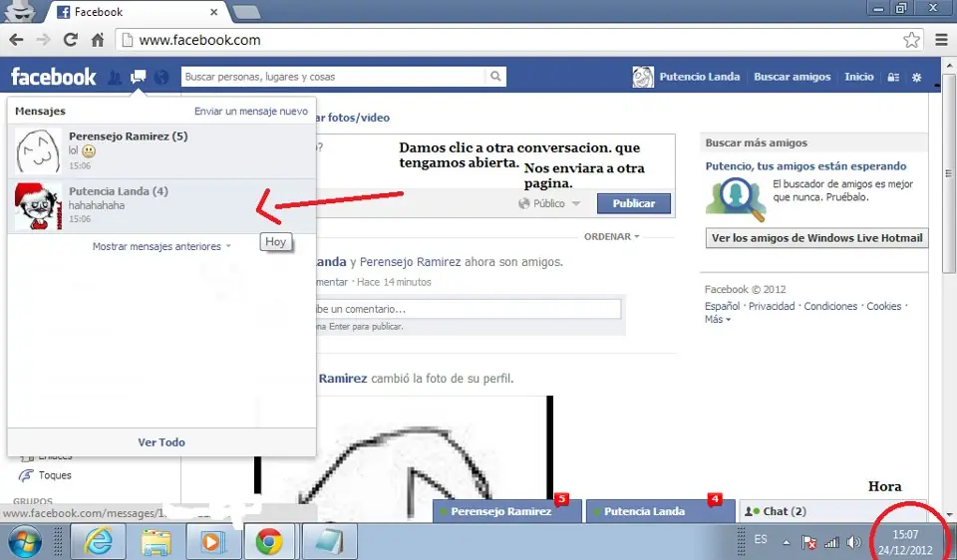Click the Español footer link
The width and height of the screenshot is (957, 560).
point(722,306)
